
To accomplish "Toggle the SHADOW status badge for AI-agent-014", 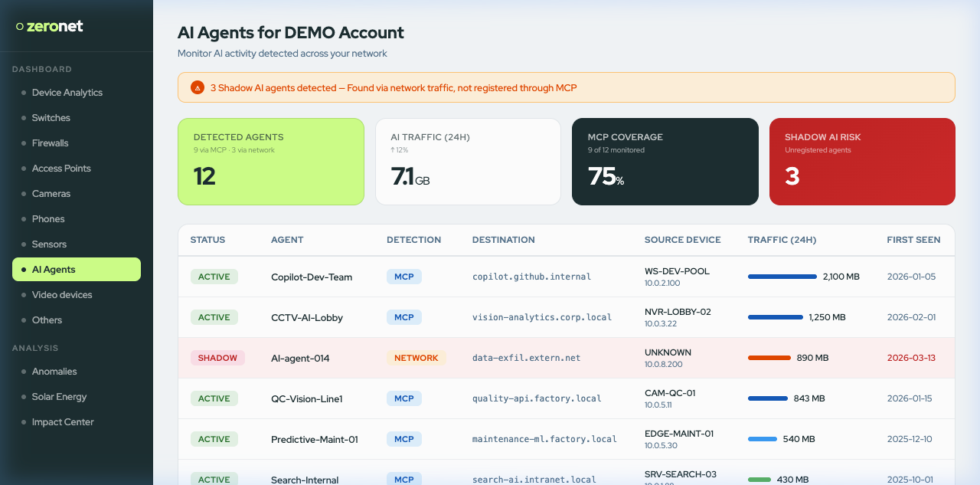I will pos(217,358).
